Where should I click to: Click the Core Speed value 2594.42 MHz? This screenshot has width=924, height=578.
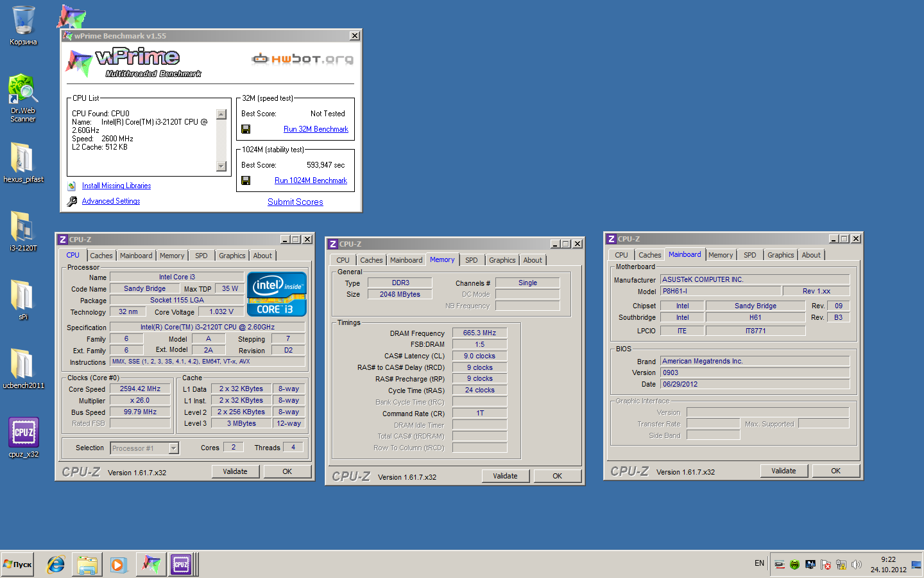pos(140,389)
